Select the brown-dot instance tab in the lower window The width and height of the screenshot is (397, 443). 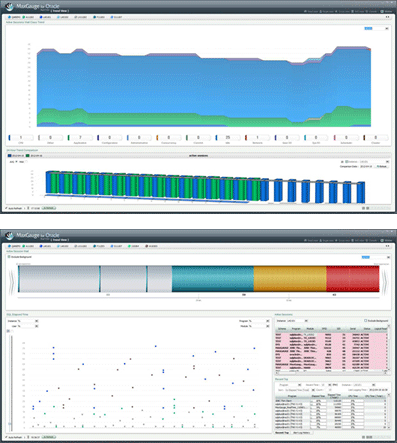tap(151, 246)
